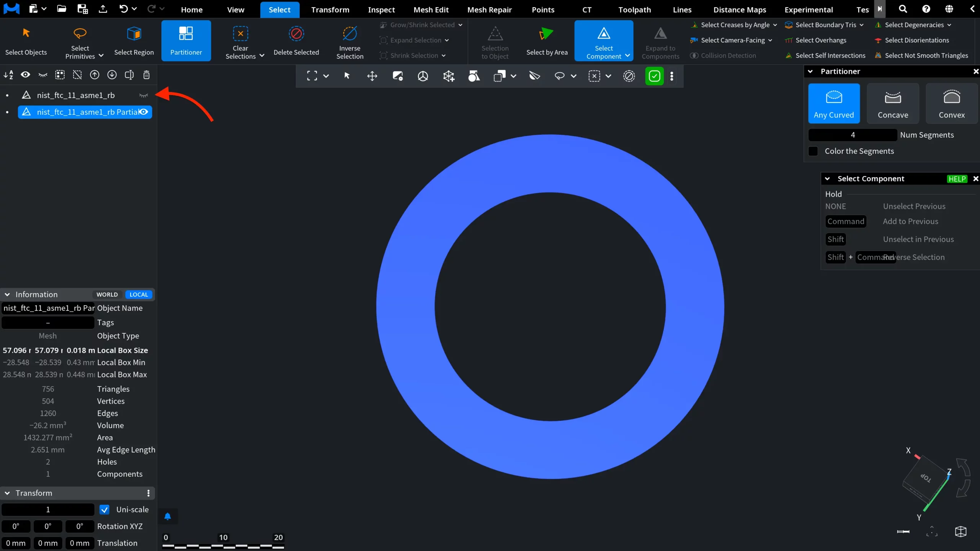Show hidden nist_ftc_11_asme1_rb object
The width and height of the screenshot is (980, 551).
pos(144,95)
